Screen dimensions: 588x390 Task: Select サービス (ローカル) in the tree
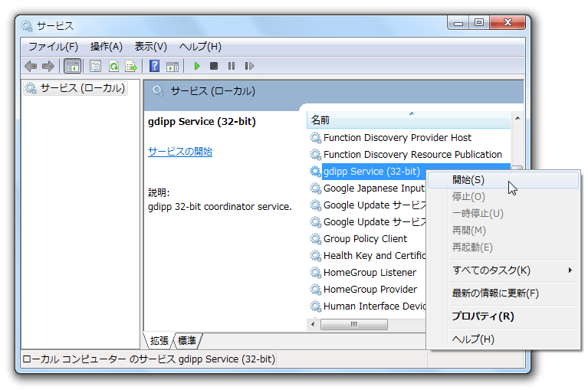point(75,88)
